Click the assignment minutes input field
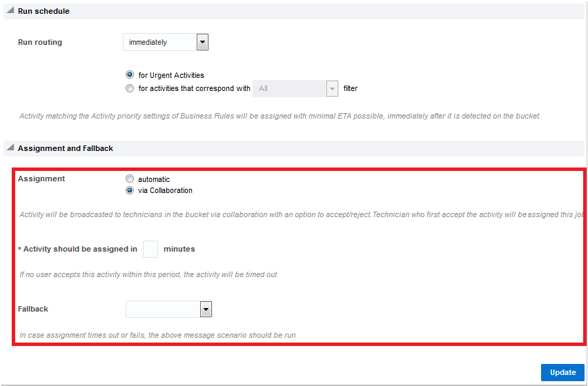This screenshot has width=588, height=386. click(x=150, y=249)
